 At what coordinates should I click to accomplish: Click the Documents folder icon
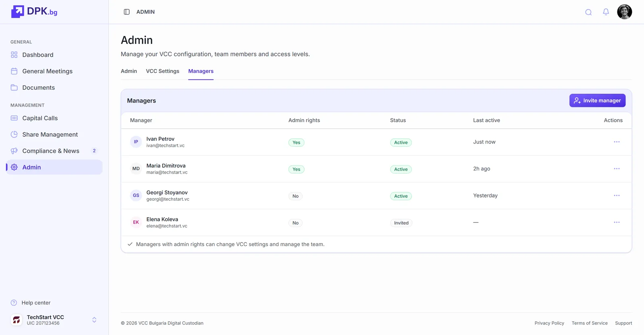pos(14,88)
